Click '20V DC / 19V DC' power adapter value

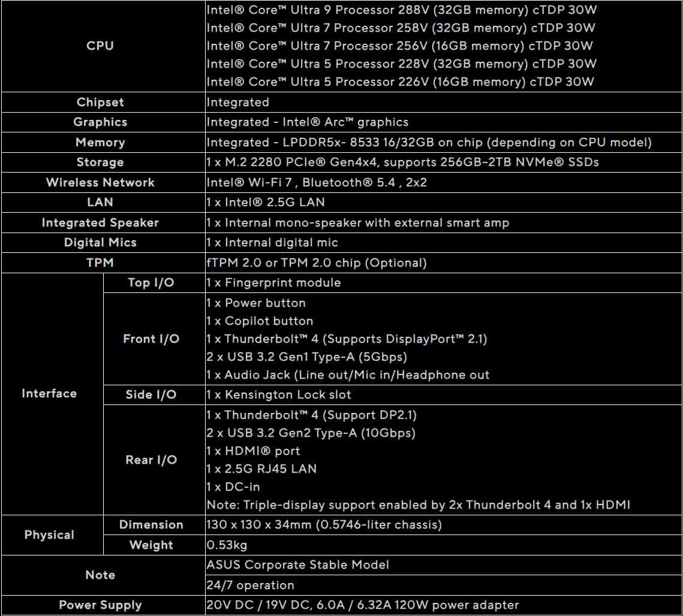[x=362, y=605]
